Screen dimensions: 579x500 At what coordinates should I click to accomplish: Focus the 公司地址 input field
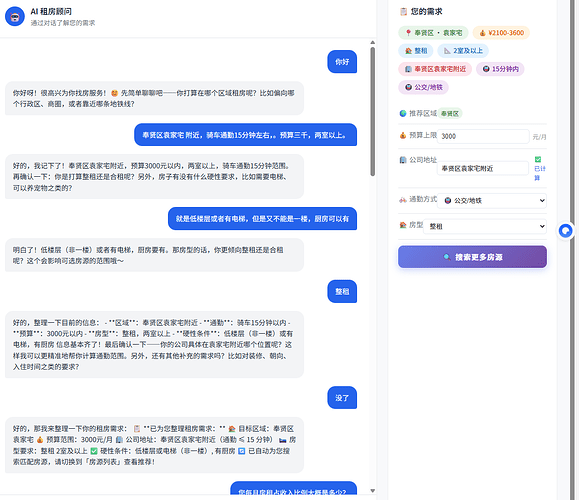pos(483,168)
